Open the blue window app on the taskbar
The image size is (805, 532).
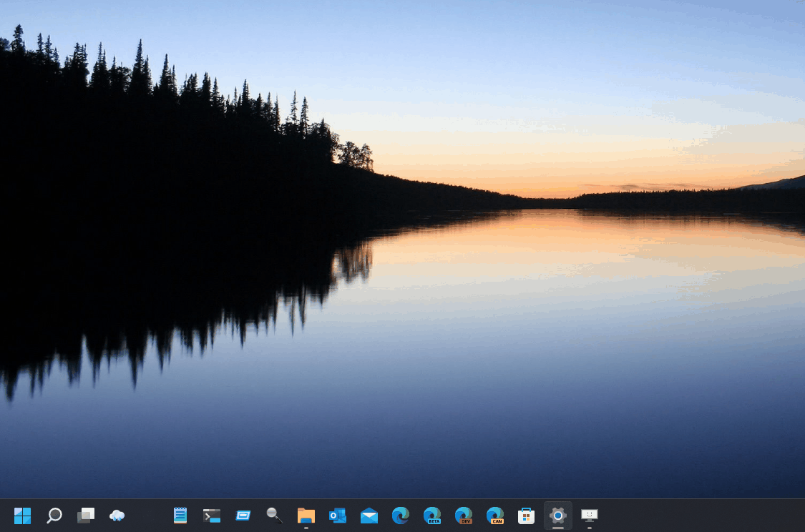coord(243,515)
